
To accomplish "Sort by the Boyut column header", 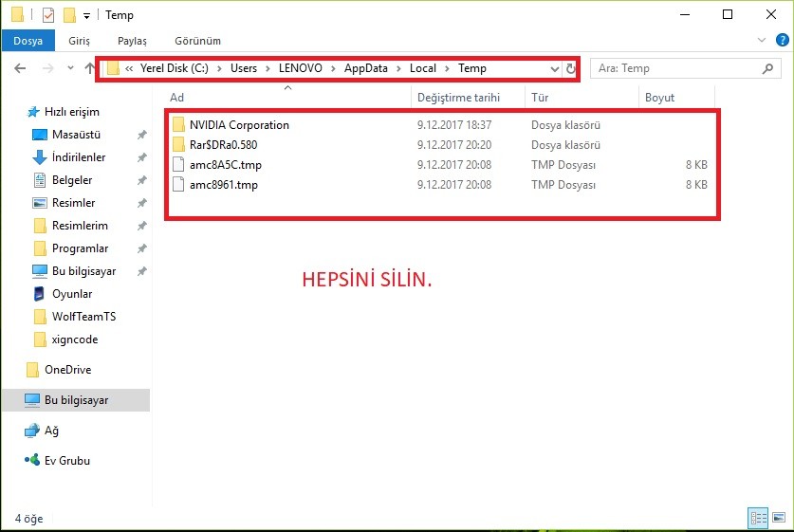I will click(x=677, y=97).
